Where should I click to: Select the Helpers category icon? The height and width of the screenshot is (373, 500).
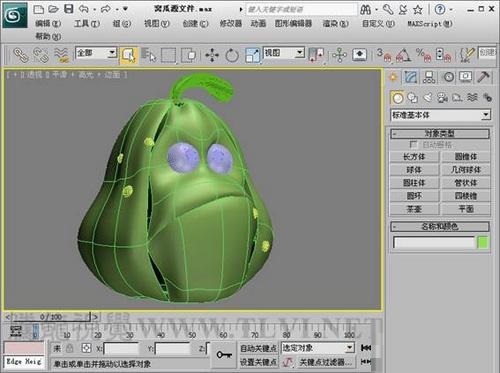click(x=457, y=98)
